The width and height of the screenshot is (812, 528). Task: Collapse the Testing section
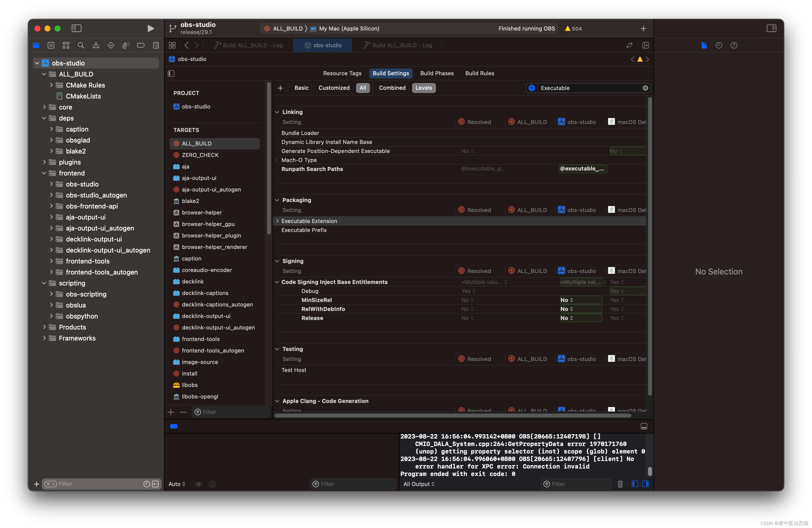click(277, 349)
